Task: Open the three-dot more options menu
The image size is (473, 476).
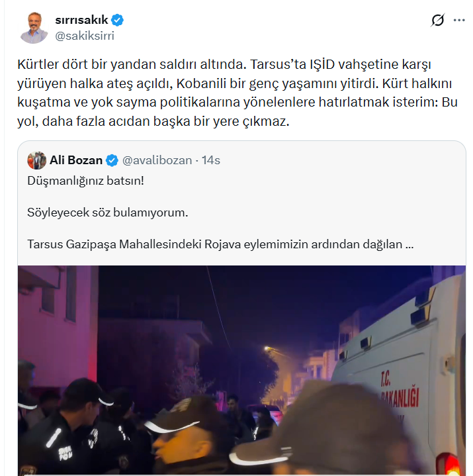Action: click(459, 20)
